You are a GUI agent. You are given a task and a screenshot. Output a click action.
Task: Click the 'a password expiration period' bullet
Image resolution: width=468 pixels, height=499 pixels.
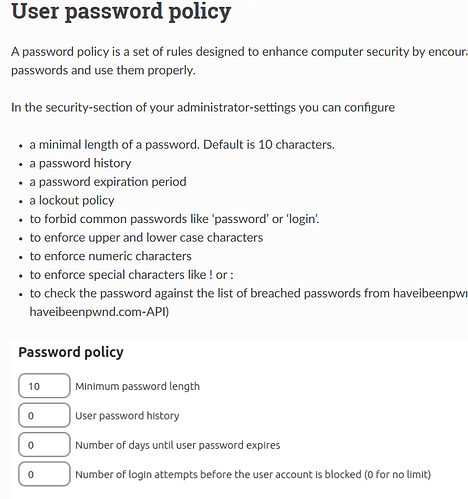pos(108,182)
